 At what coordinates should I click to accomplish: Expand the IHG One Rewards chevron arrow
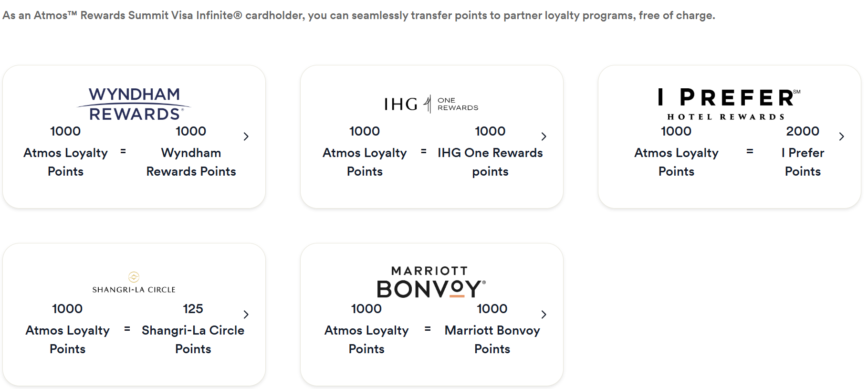point(544,137)
